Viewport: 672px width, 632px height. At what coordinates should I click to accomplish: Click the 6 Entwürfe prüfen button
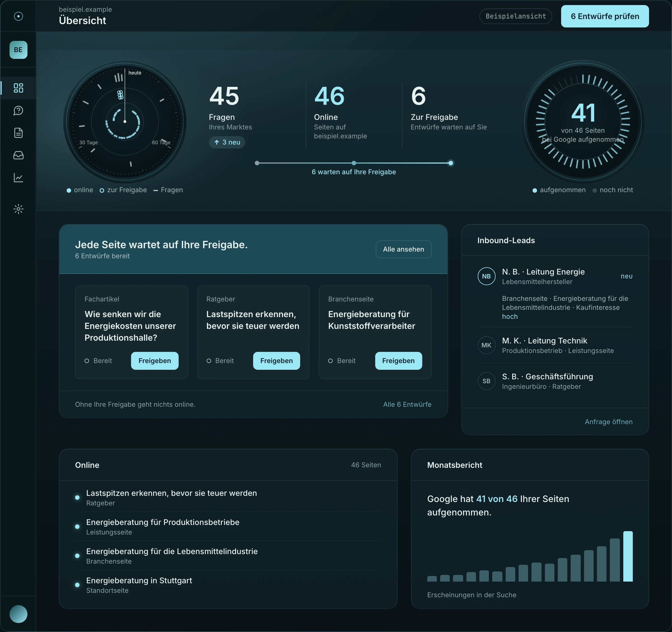tap(605, 16)
